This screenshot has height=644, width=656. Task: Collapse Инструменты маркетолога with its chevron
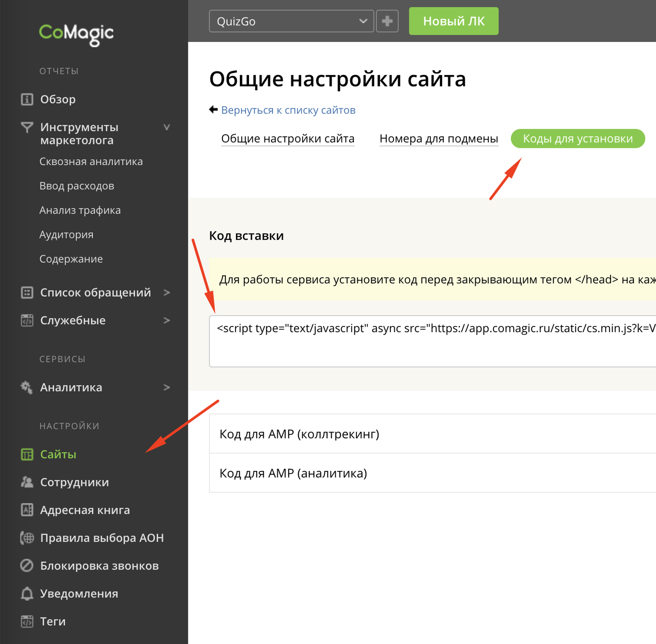point(167,127)
